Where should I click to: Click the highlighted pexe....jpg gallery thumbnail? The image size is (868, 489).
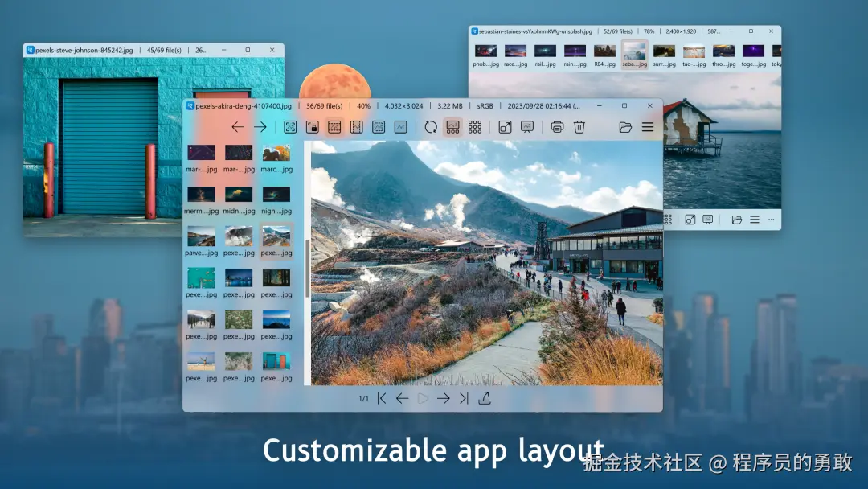click(x=276, y=242)
